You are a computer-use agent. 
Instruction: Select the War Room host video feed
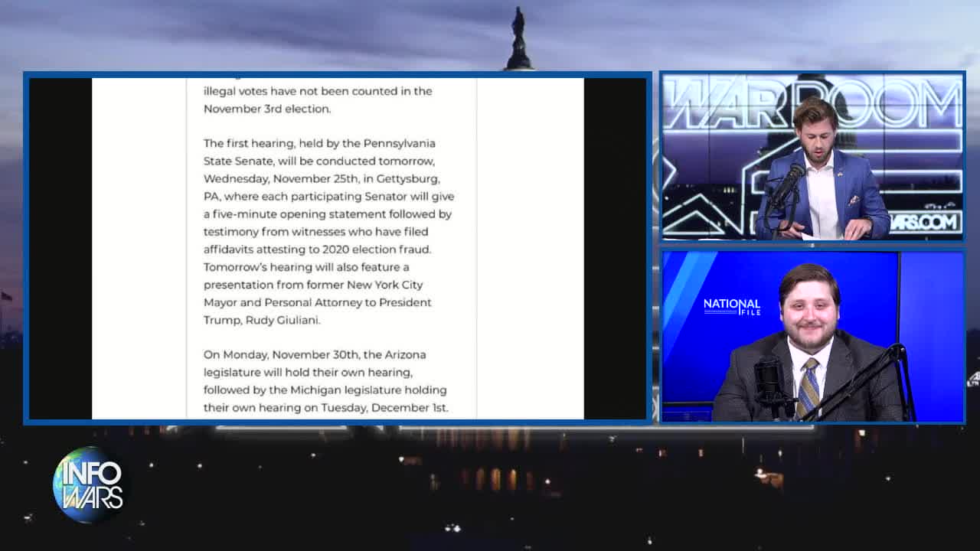click(812, 158)
